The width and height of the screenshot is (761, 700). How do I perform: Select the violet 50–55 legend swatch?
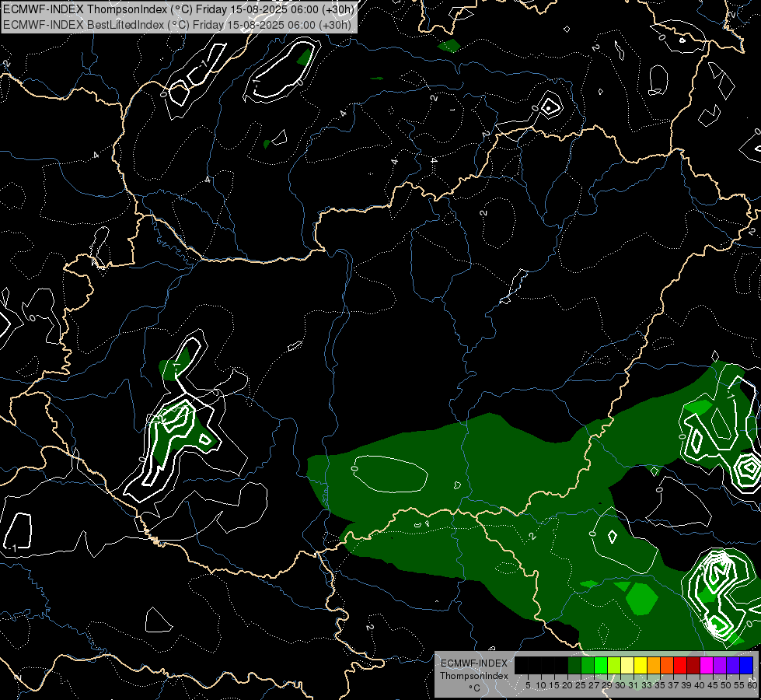tap(733, 665)
